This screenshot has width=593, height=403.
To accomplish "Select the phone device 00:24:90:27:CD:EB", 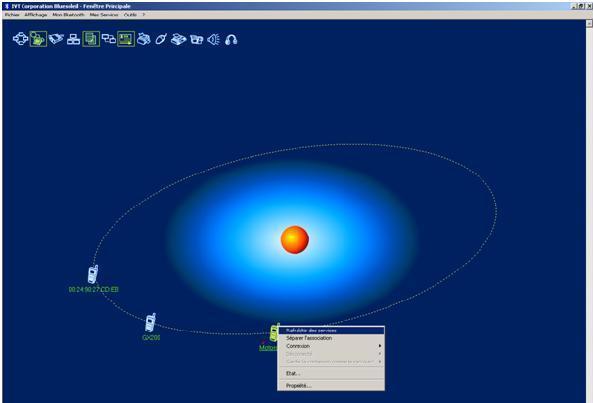I will 93,274.
